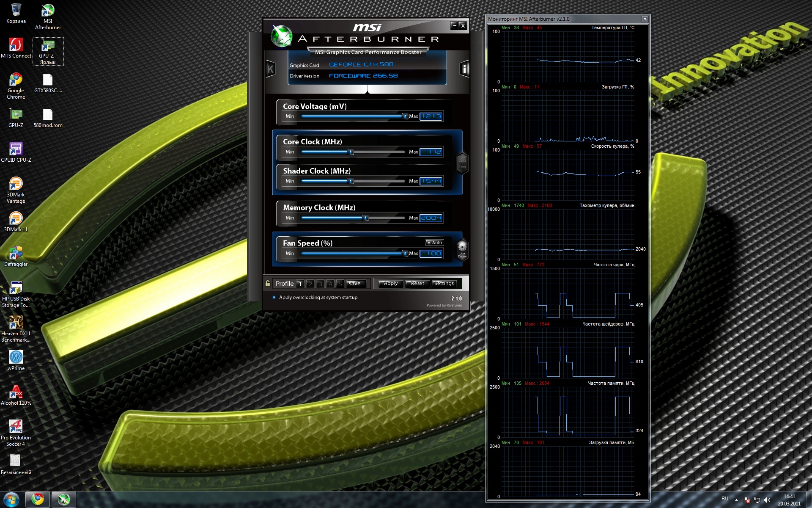Viewport: 812px width, 508px height.
Task: Reset the Afterburner settings
Action: click(x=417, y=284)
